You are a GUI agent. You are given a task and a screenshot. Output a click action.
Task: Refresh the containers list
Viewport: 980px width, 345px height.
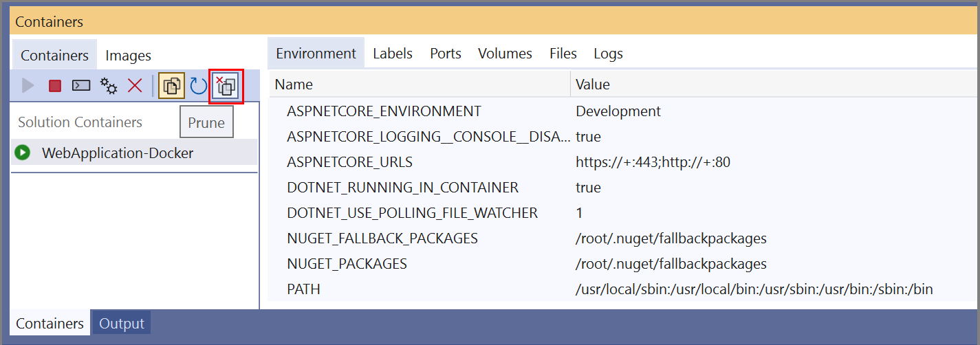click(x=198, y=86)
